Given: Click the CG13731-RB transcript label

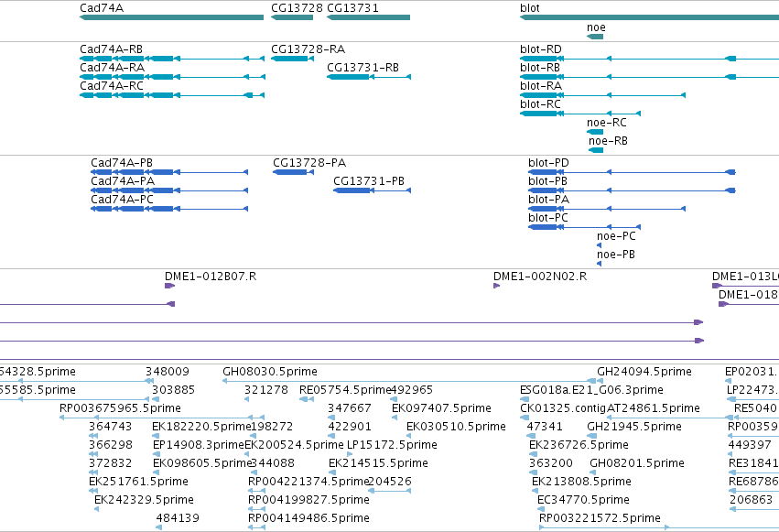Looking at the screenshot, I should pos(362,68).
